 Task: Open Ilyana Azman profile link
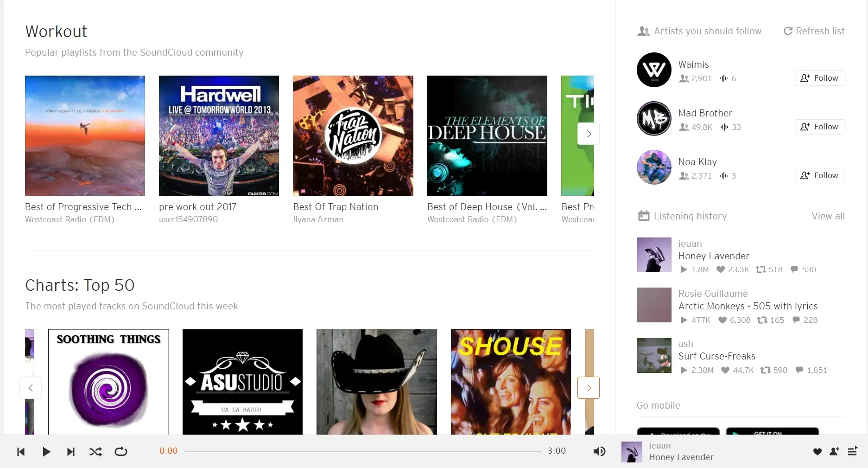pyautogui.click(x=318, y=219)
